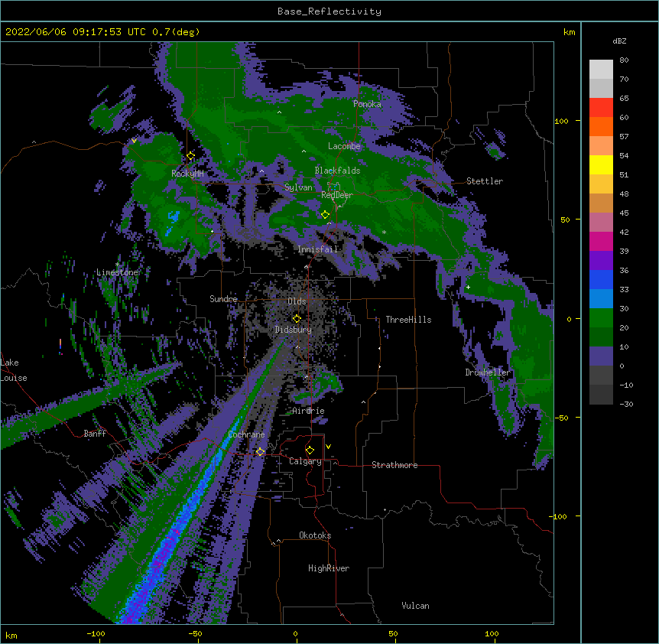Click the yellow diamond marker above Calgary
659x644 pixels.
(x=310, y=450)
